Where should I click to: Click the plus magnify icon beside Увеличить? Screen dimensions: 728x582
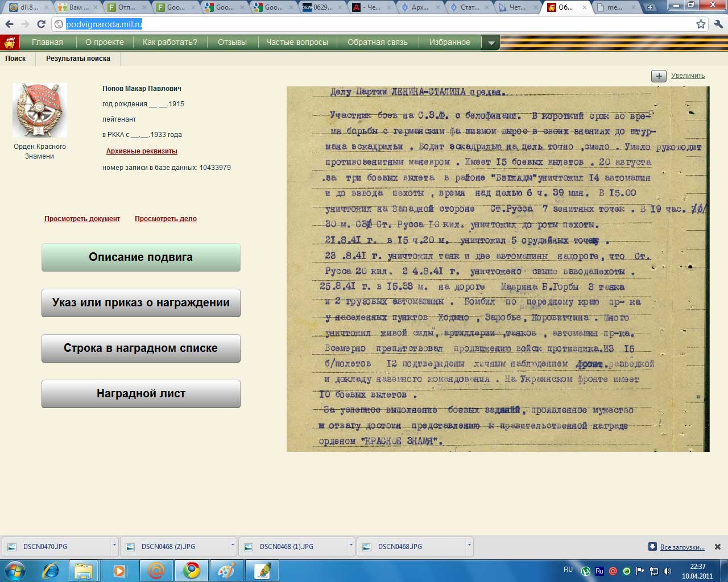(659, 76)
